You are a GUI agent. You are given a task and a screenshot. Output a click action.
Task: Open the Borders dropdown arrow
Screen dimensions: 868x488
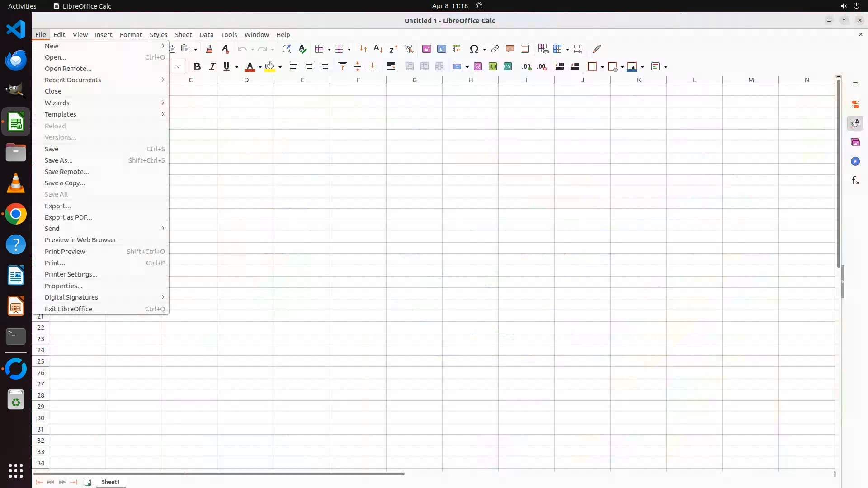pos(602,67)
